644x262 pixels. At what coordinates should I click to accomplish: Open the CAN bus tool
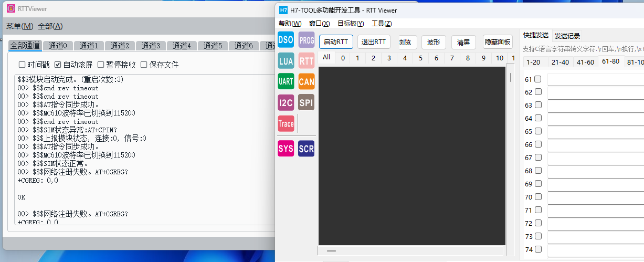pyautogui.click(x=307, y=81)
